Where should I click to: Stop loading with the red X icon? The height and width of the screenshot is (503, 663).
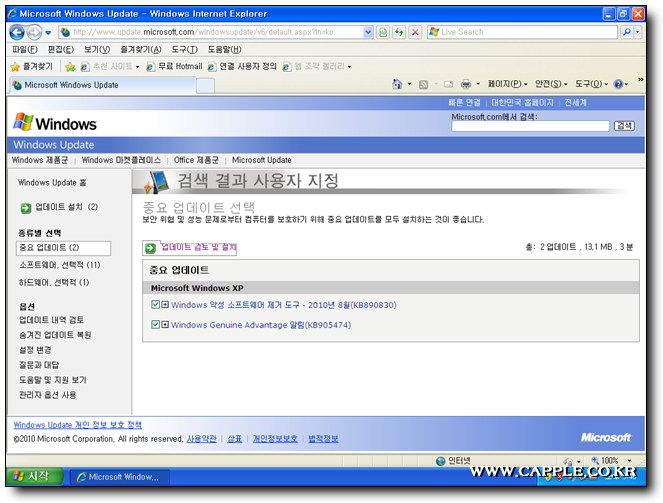415,32
